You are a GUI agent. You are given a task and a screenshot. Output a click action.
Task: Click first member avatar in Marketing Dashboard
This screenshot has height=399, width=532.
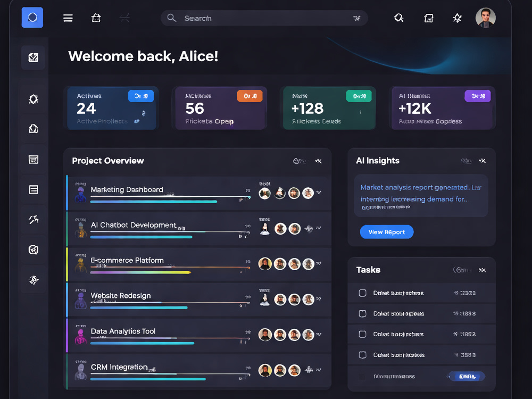click(264, 194)
